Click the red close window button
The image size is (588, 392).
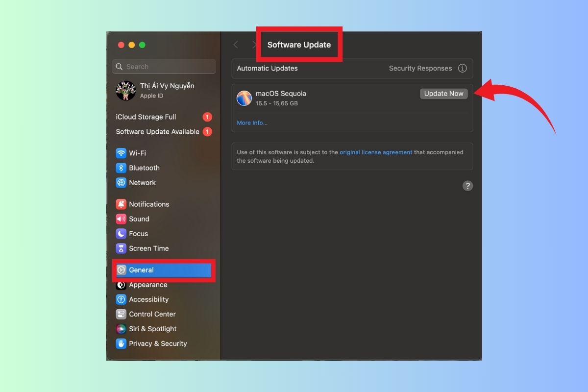tap(121, 45)
